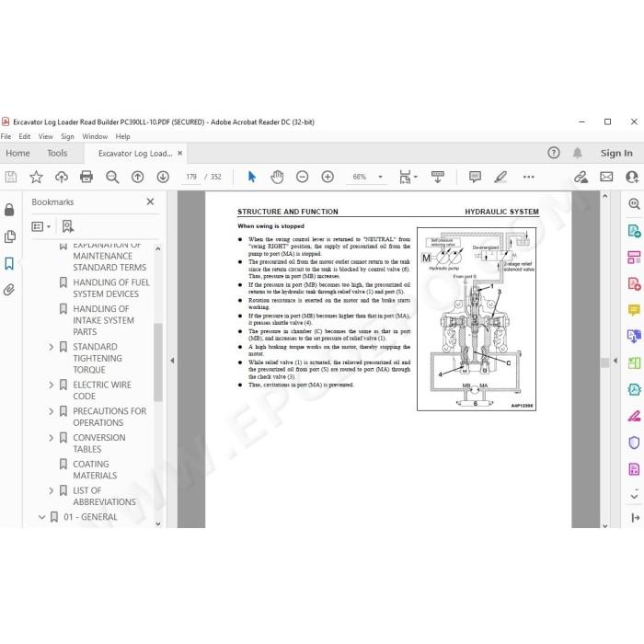Open the Help menu
Viewport: 644px width, 644px height.
click(x=122, y=136)
